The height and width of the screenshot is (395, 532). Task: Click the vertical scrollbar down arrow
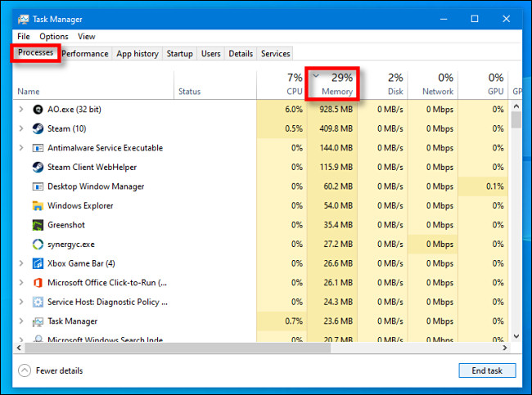[516, 336]
